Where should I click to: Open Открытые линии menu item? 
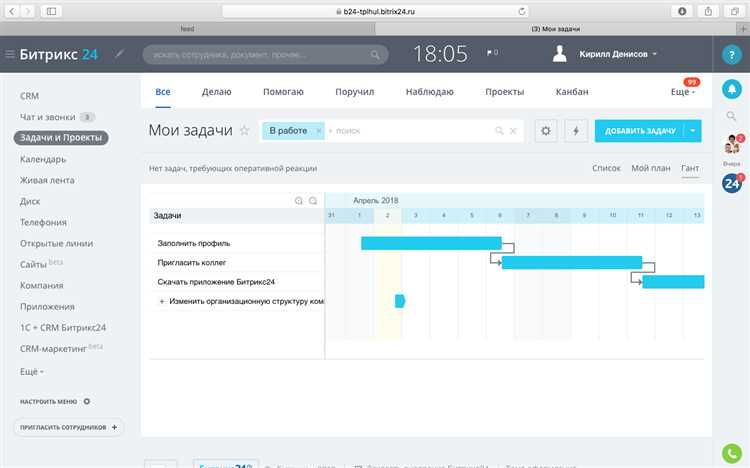(56, 244)
